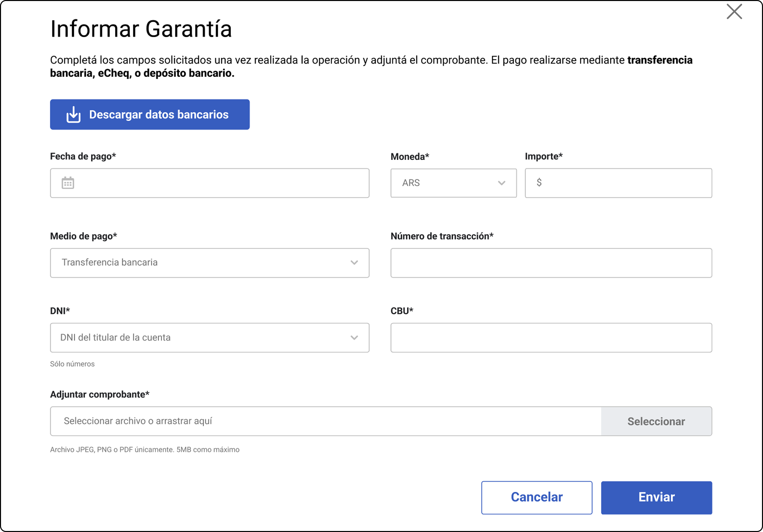This screenshot has height=532, width=763.
Task: Submit the form with Enviar
Action: pyautogui.click(x=656, y=498)
